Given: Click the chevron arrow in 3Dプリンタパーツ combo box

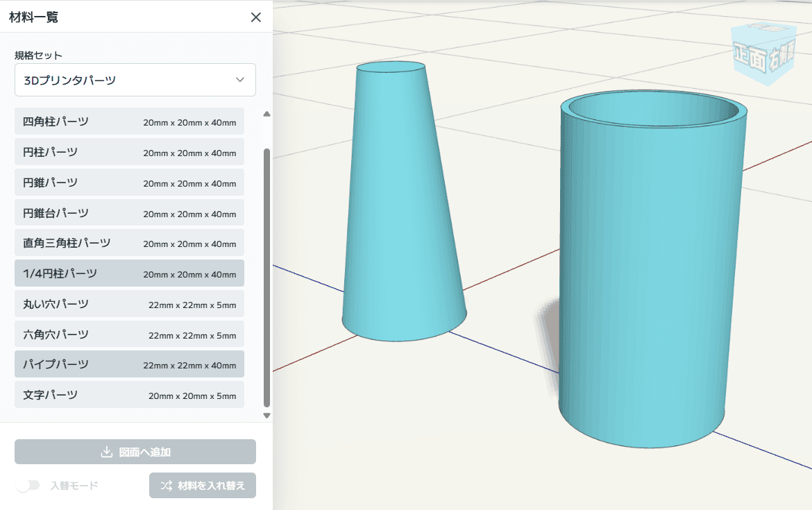Looking at the screenshot, I should 240,80.
